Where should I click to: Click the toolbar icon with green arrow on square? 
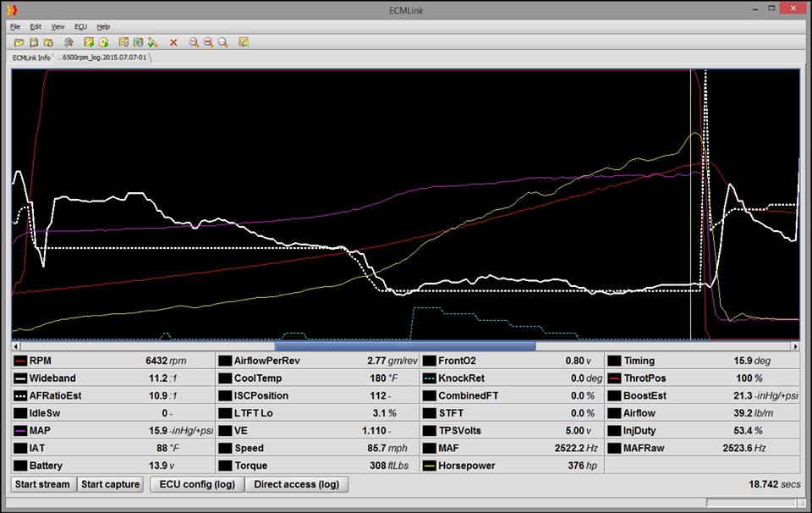(89, 42)
